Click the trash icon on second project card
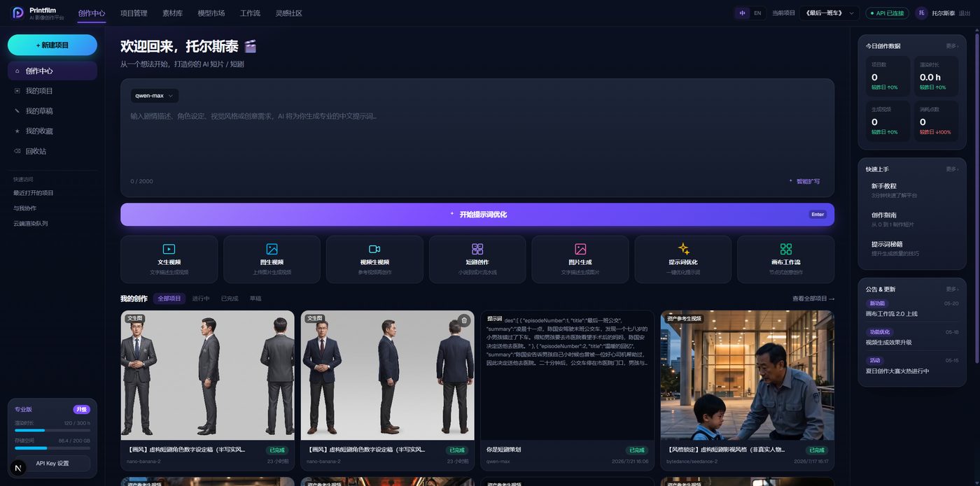The image size is (980, 486). pos(463,320)
